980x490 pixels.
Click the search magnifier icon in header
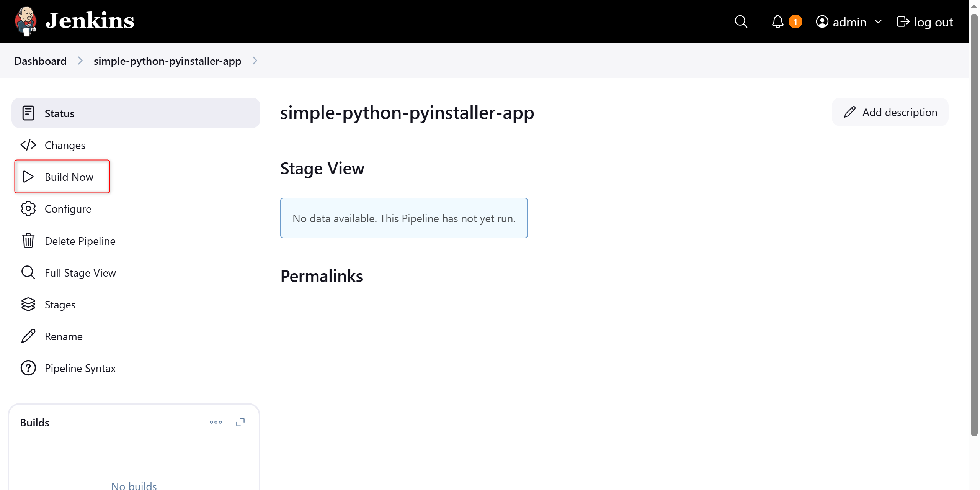pos(741,21)
